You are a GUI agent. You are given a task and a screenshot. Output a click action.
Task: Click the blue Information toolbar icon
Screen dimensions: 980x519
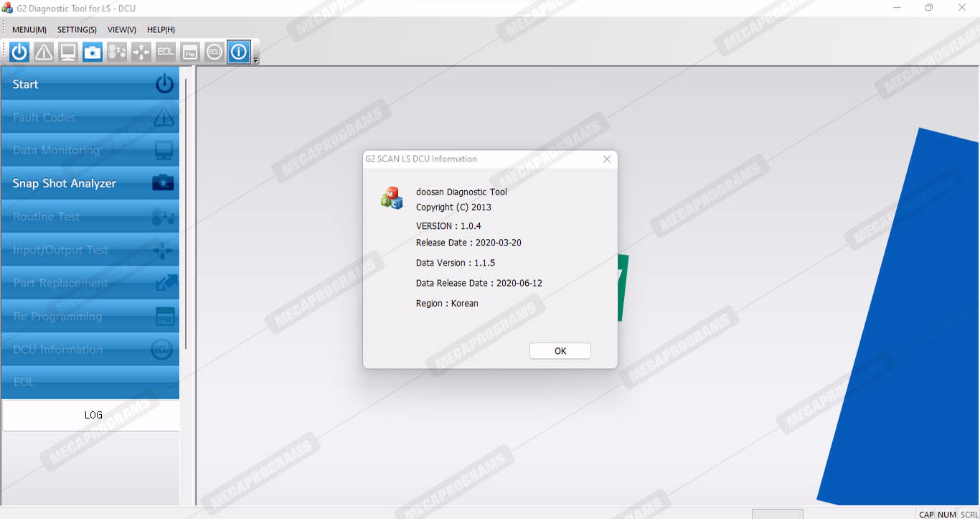tap(239, 52)
